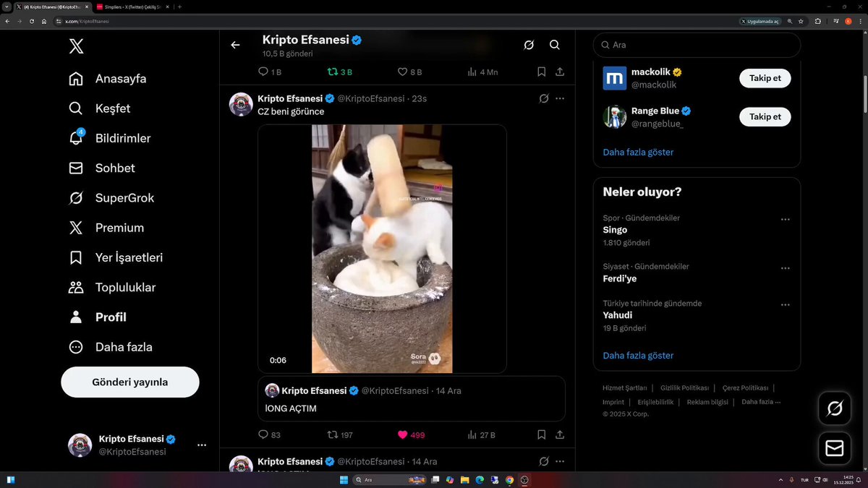868x488 pixels.
Task: Expand Daha fazla sidebar menu
Action: click(111, 347)
